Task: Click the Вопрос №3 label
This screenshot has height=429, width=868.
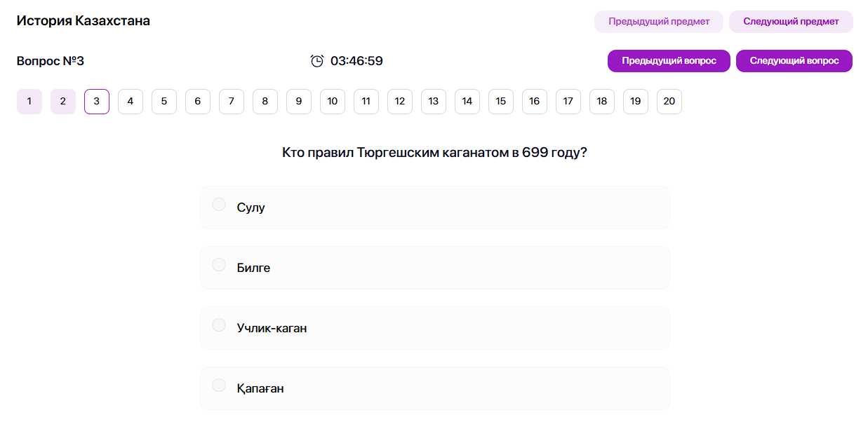Action: pyautogui.click(x=50, y=61)
